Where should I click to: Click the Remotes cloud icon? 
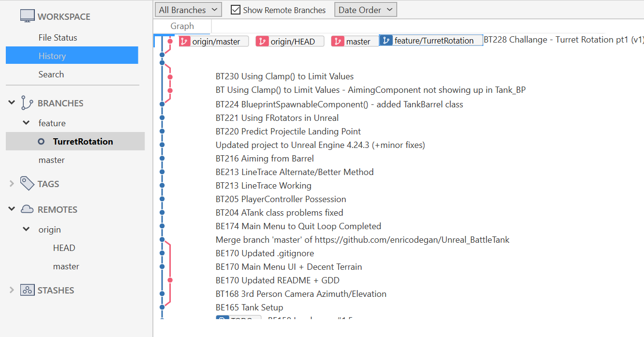[27, 209]
